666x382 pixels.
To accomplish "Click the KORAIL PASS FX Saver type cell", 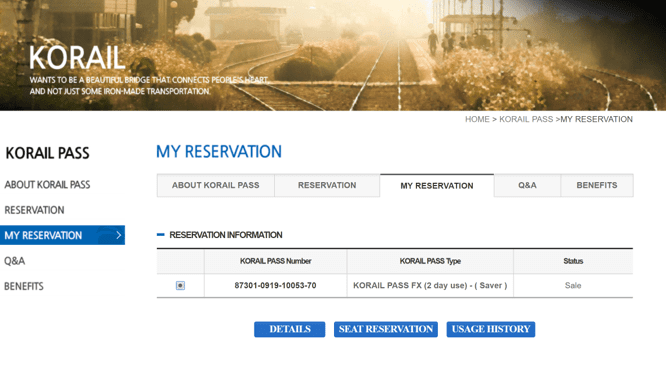I will [430, 286].
